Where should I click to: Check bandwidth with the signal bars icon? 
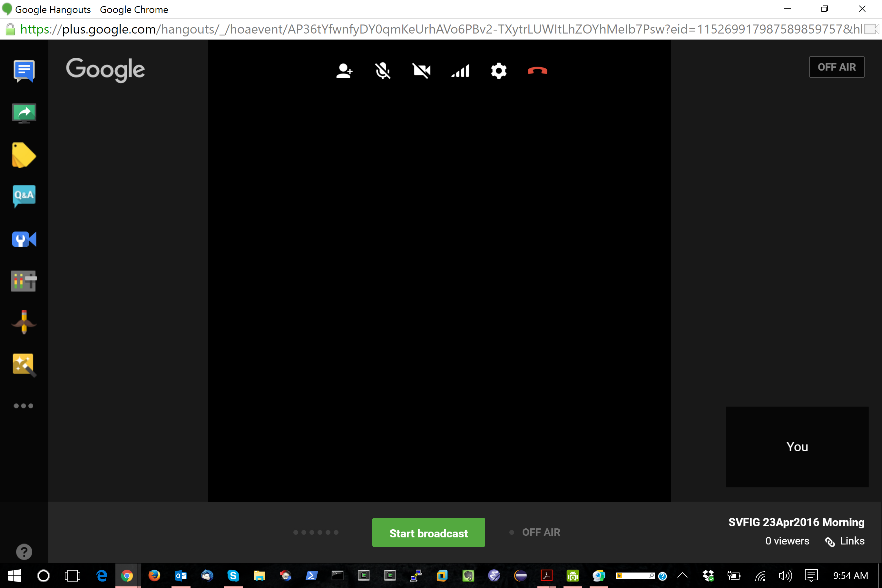[460, 71]
